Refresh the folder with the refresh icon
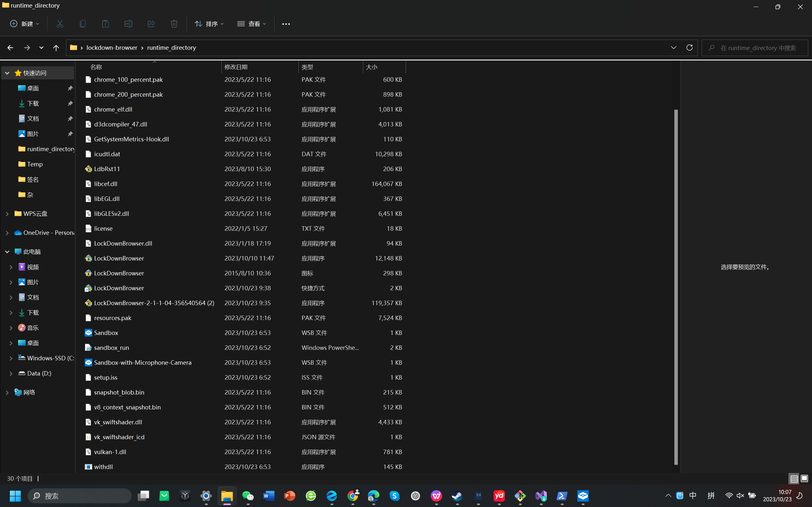This screenshot has width=812, height=507. [690, 47]
